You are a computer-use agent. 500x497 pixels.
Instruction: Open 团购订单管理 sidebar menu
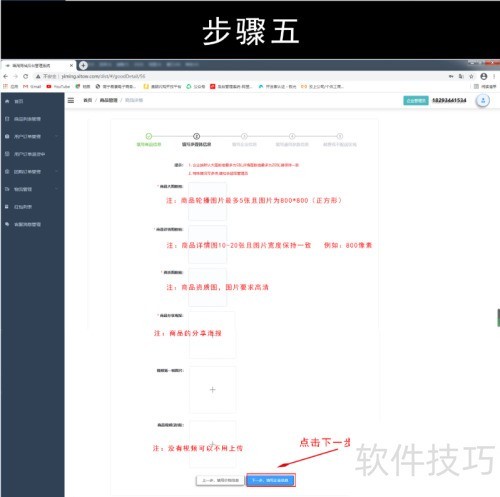click(x=27, y=172)
